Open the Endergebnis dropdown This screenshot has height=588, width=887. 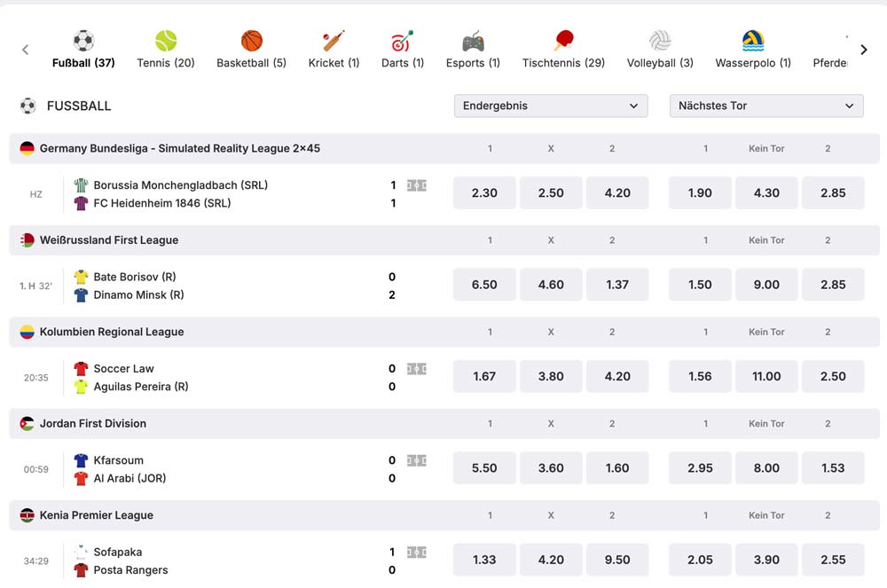pos(550,106)
